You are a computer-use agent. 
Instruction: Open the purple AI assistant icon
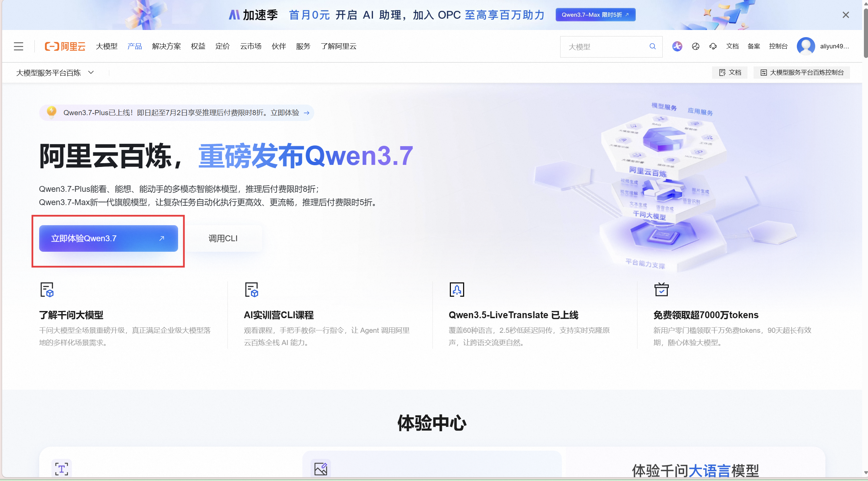click(x=677, y=46)
